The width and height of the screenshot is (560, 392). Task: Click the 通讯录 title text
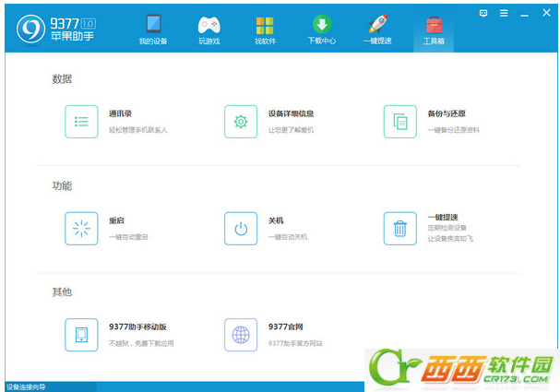click(120, 113)
